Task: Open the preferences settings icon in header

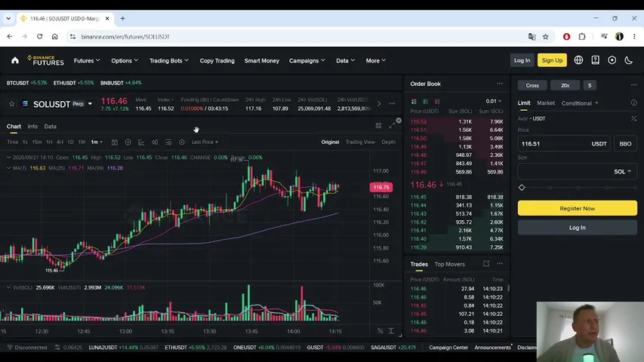Action: click(x=612, y=60)
